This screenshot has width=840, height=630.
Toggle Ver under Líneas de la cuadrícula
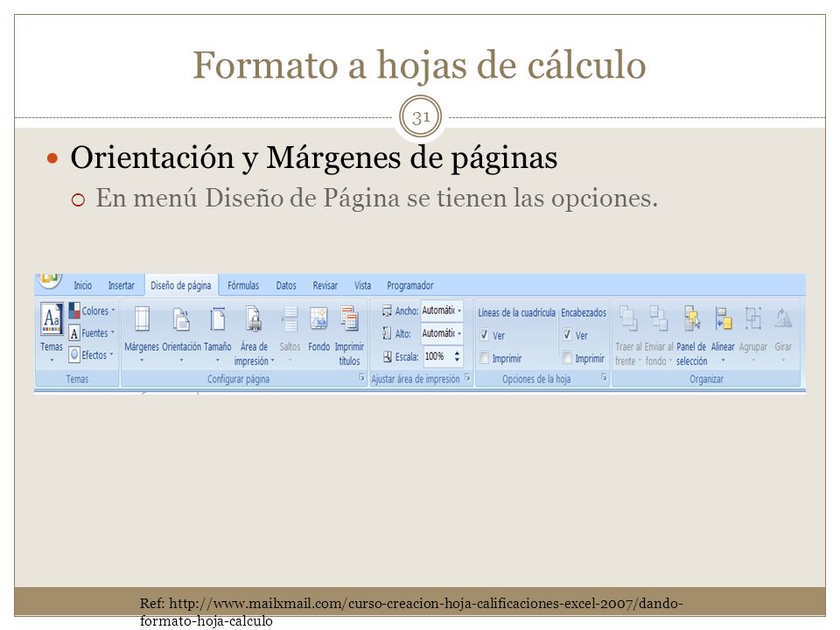484,335
